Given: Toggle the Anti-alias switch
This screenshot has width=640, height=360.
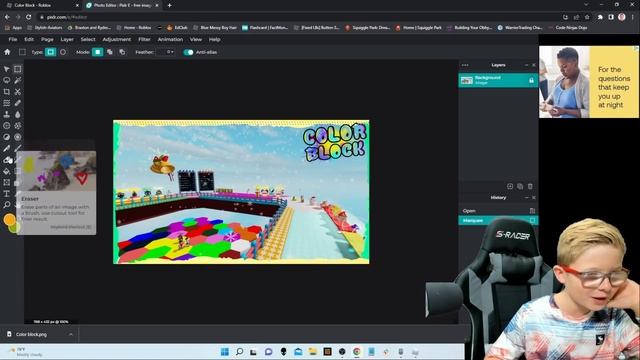Looking at the screenshot, I should (x=188, y=52).
